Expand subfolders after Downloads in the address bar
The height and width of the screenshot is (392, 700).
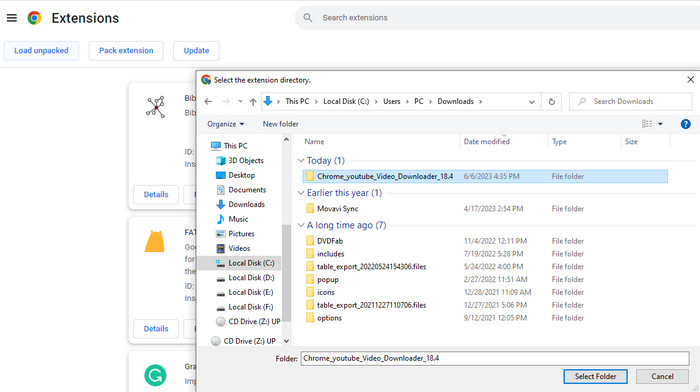pos(481,101)
